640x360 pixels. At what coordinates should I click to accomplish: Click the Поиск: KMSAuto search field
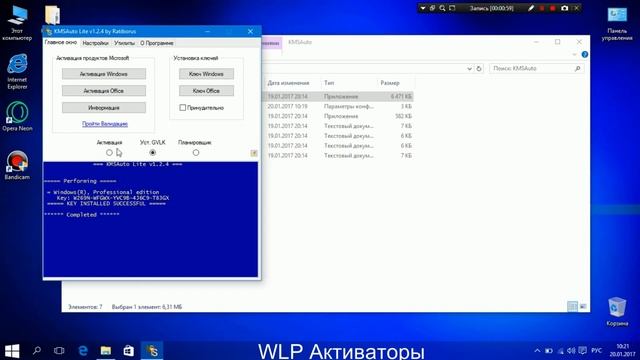click(x=536, y=69)
